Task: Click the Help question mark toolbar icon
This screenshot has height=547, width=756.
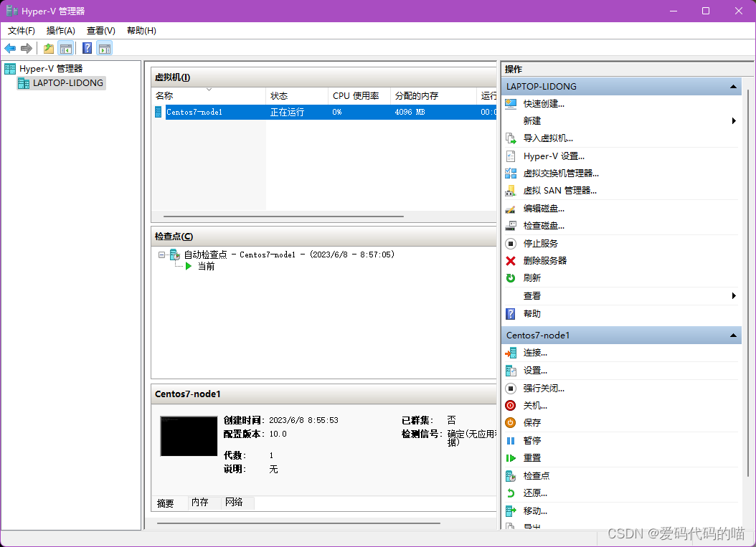Action: (88, 48)
